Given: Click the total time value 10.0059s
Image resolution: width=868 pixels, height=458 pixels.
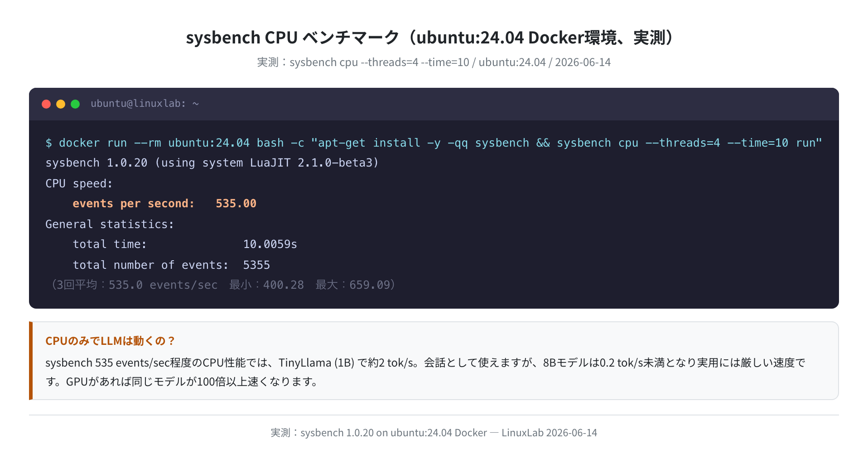Looking at the screenshot, I should (270, 244).
